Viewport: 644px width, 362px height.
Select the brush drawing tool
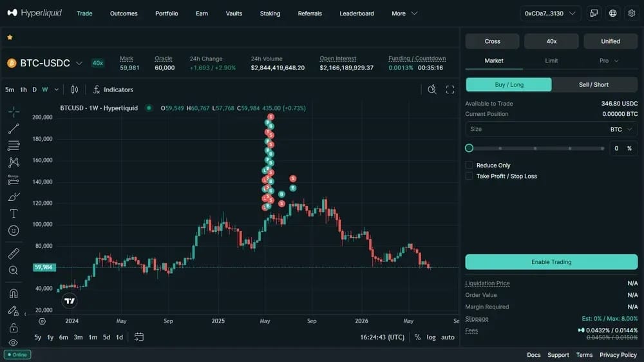coord(14,197)
